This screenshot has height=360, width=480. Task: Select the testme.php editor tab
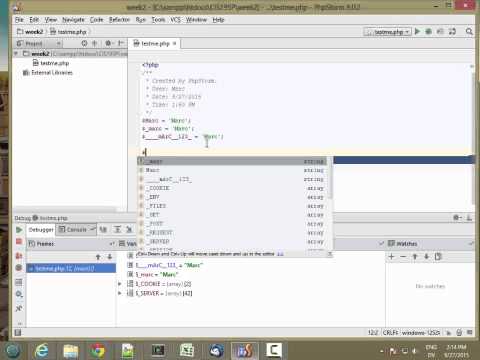[x=156, y=43]
